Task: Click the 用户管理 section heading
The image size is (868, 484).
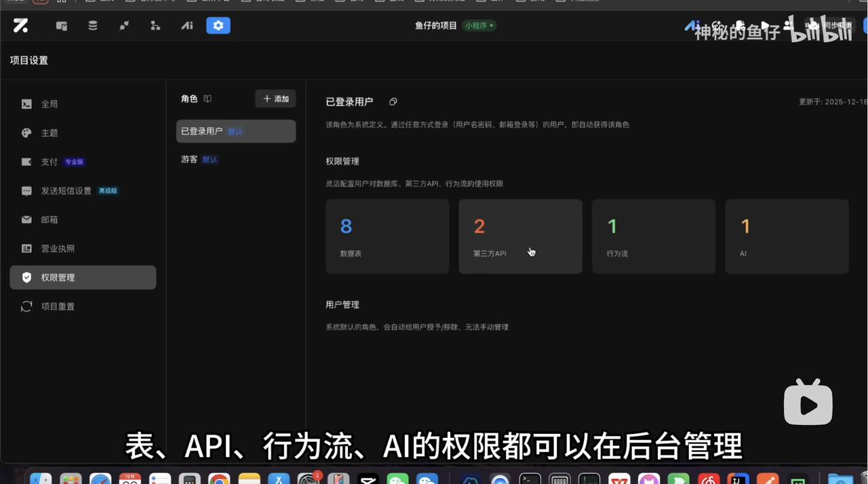Action: 342,305
